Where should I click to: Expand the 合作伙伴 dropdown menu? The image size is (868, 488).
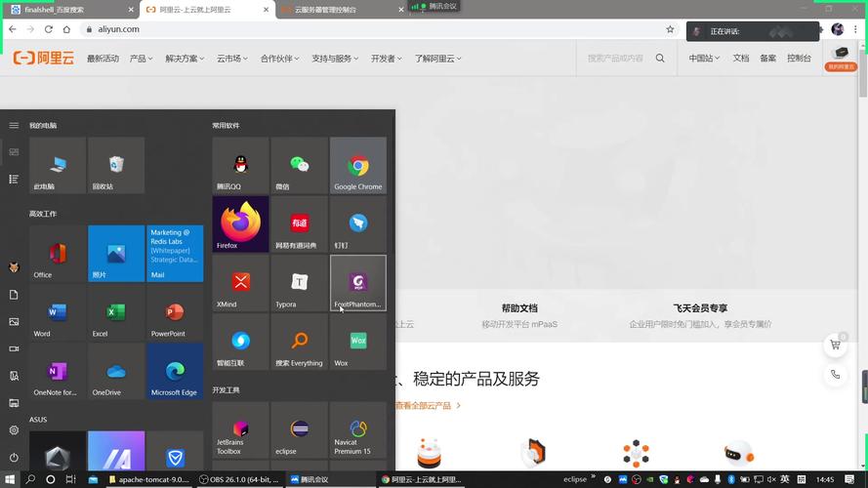[279, 59]
